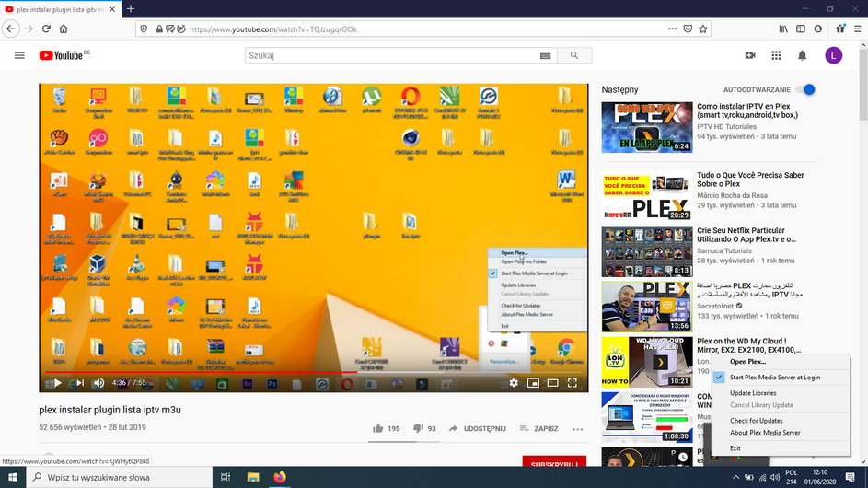This screenshot has width=868, height=488.
Task: Open the more actions three-dot menu
Action: pos(577,429)
